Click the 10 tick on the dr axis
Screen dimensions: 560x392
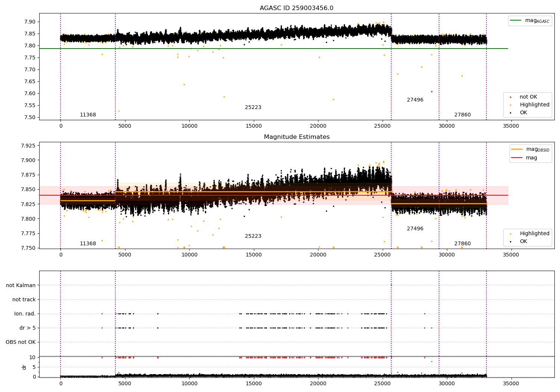(32, 358)
